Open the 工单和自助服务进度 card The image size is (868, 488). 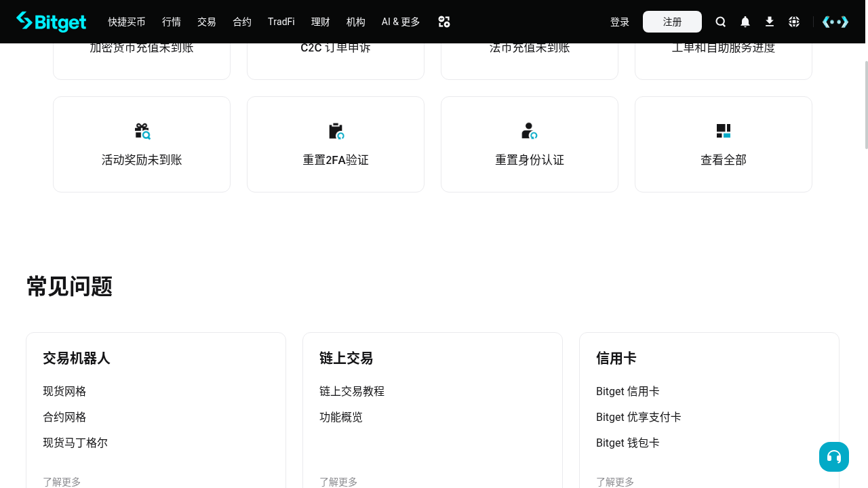724,61
